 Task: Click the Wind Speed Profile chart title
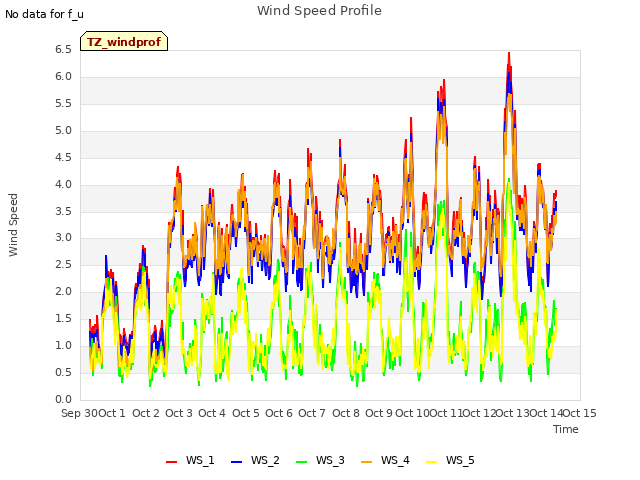(x=319, y=11)
